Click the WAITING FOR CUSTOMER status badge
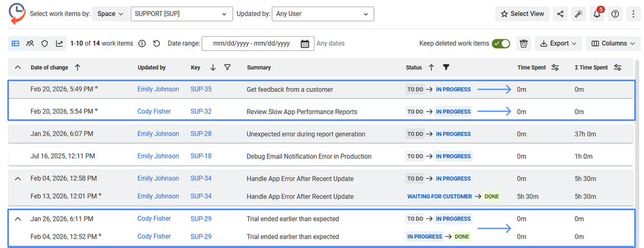Screen dimensions: 644x248 (x=440, y=196)
